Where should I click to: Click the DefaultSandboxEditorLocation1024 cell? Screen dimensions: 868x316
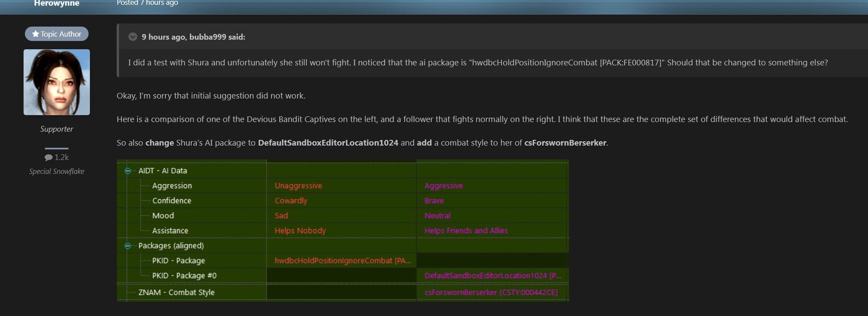pos(492,275)
